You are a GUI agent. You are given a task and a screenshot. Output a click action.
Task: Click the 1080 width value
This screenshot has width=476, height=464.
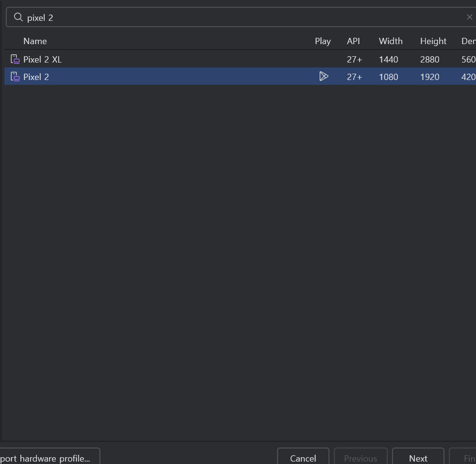click(388, 77)
